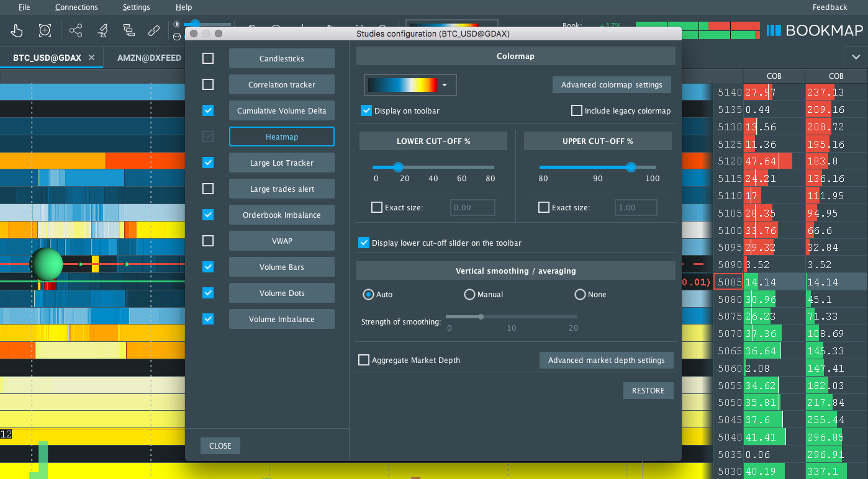
Task: Click the RESTORE button
Action: click(x=648, y=391)
